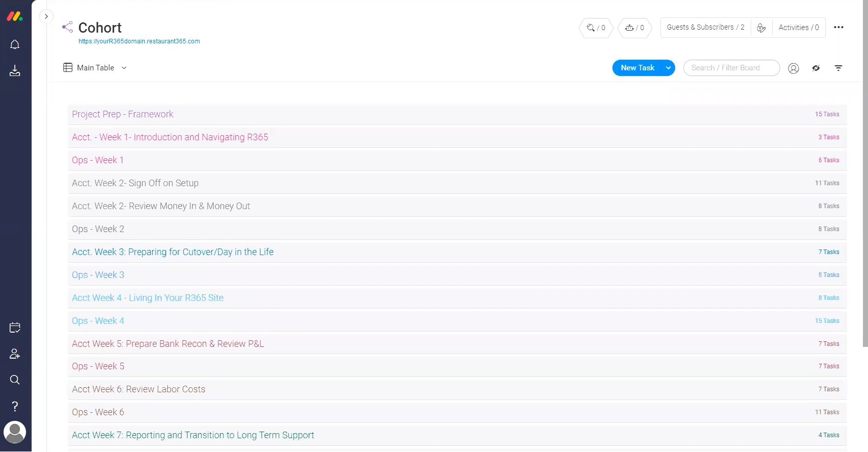
Task: Click the invite people icon by Activities
Action: 761,28
